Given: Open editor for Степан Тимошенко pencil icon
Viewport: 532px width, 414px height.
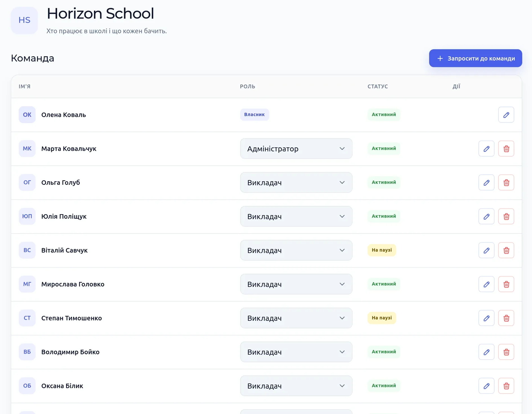Looking at the screenshot, I should (x=486, y=318).
